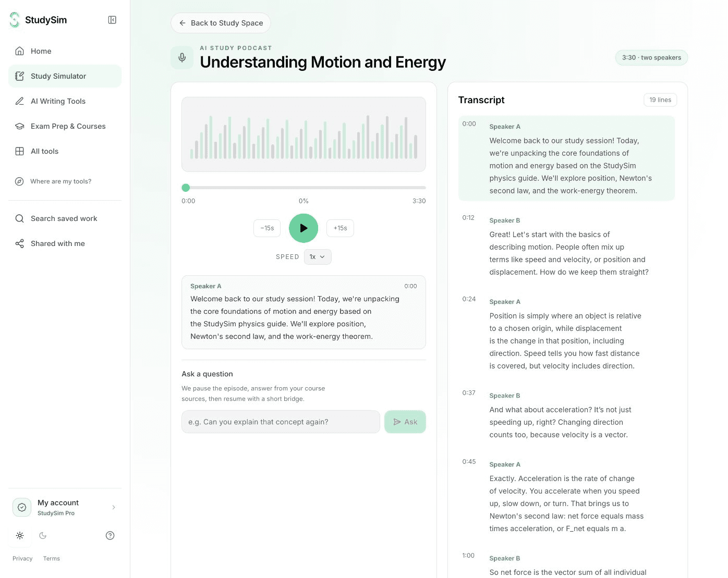Switch to dark theme moon icon
Viewport: 728px width, 578px height.
43,535
